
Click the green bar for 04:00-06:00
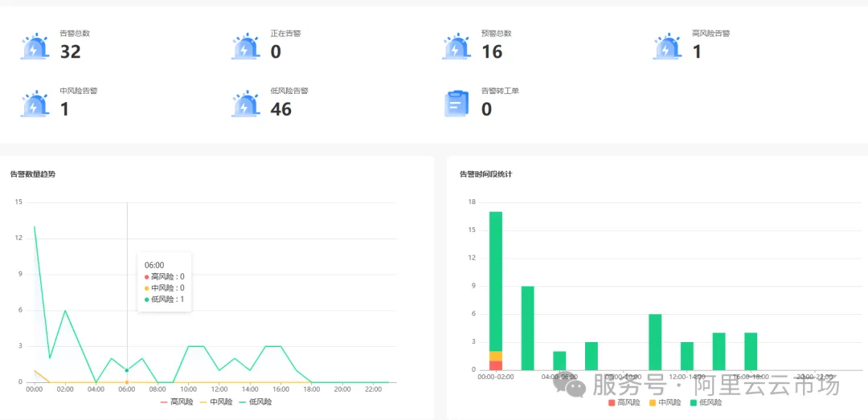(559, 361)
